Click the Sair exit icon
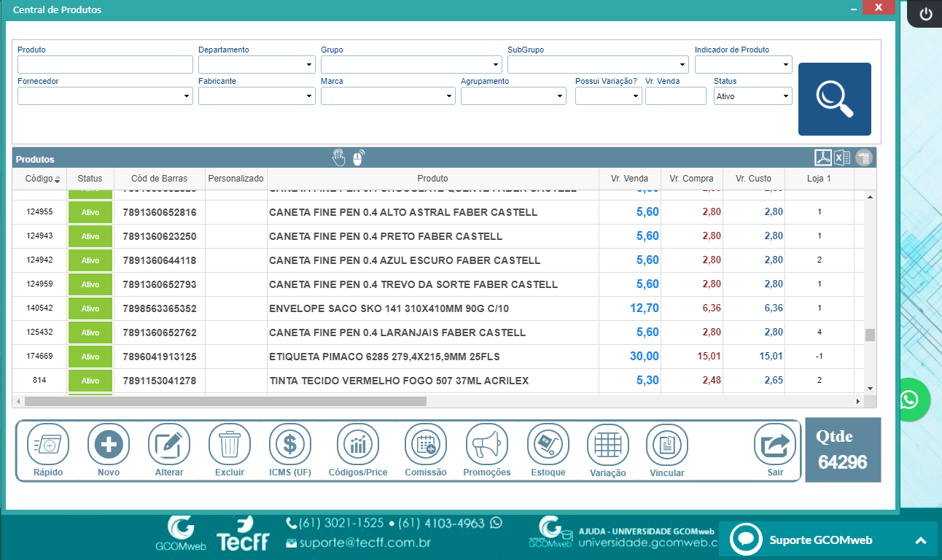This screenshot has height=560, width=942. click(x=775, y=444)
